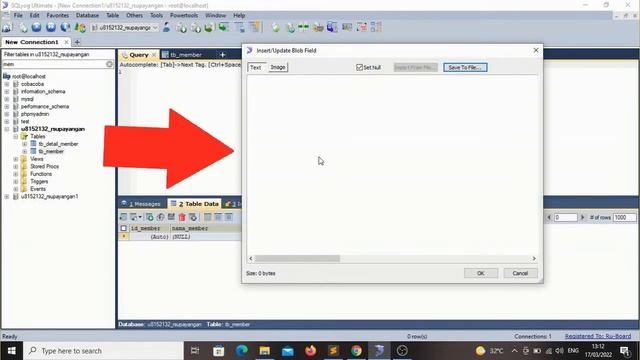Open Sublime Text from the taskbar

pyautogui.click(x=333, y=351)
